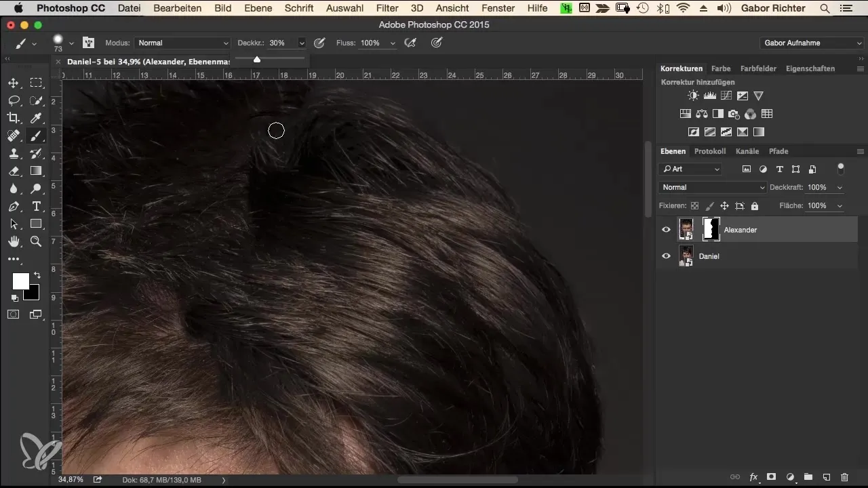Viewport: 868px width, 488px height.
Task: Switch to the Protokoll tab
Action: (x=710, y=151)
